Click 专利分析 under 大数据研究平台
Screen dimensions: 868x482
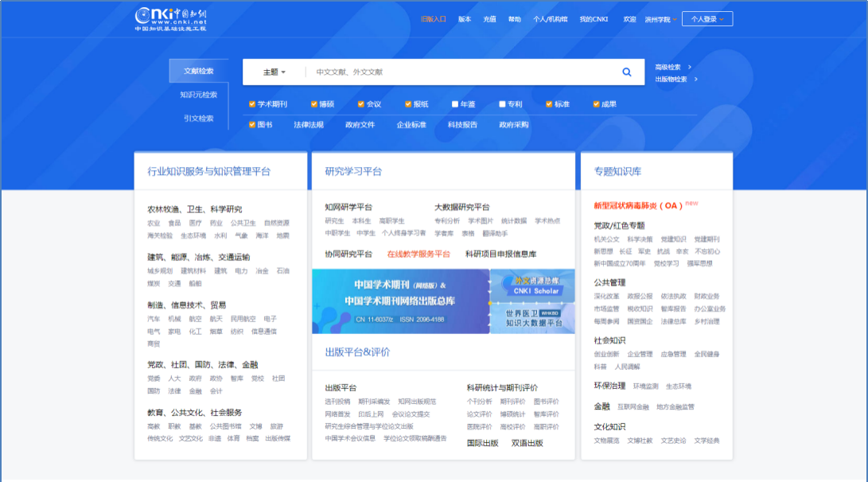click(x=447, y=221)
